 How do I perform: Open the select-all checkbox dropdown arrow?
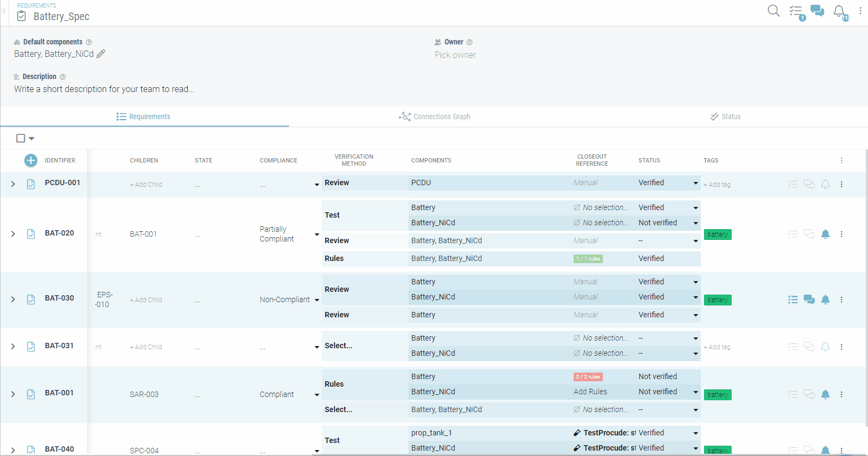[x=31, y=139]
